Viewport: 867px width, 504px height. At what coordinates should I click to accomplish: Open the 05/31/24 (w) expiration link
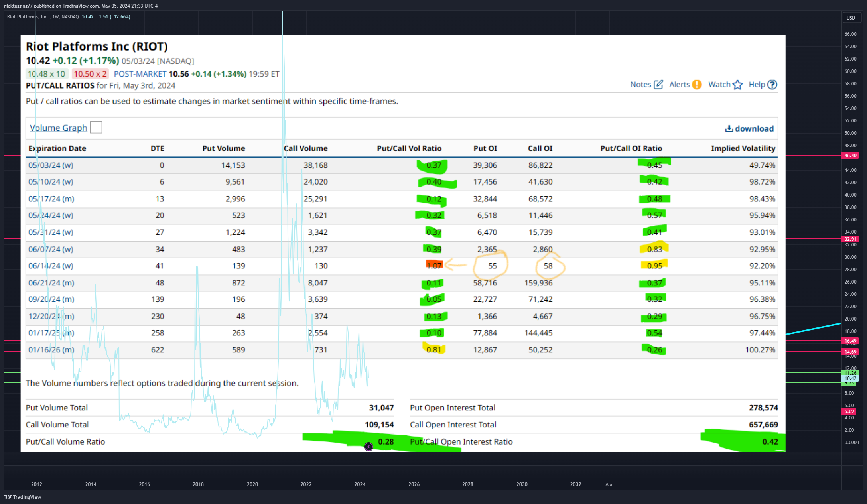pyautogui.click(x=51, y=232)
